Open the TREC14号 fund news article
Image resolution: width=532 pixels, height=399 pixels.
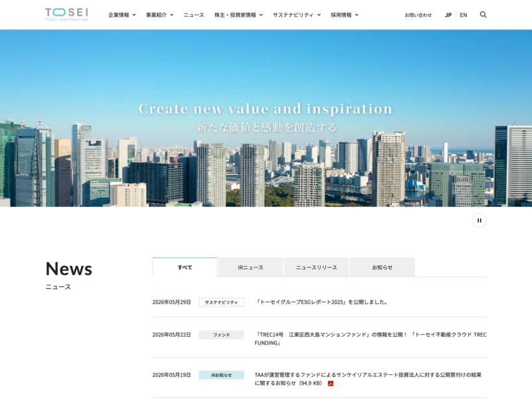370,339
